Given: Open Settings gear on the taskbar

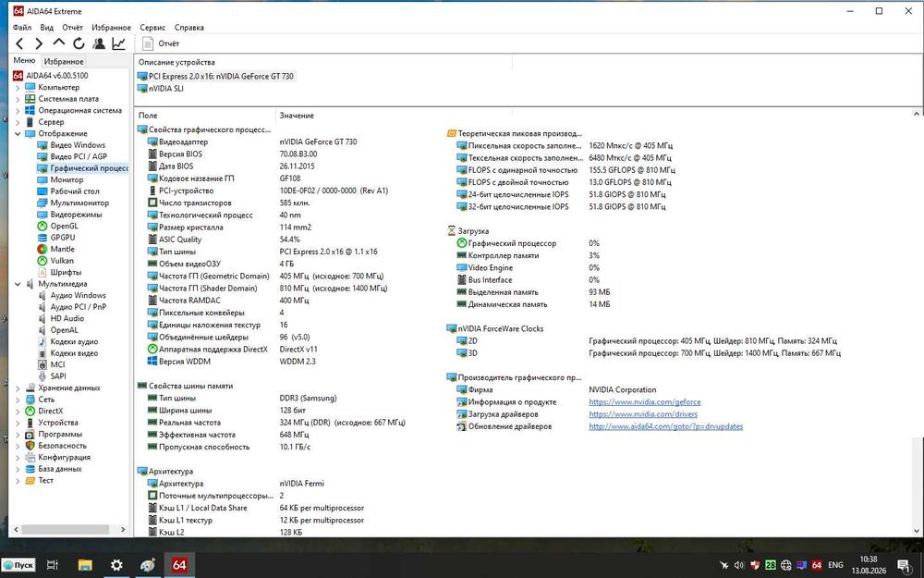Looking at the screenshot, I should [x=116, y=565].
